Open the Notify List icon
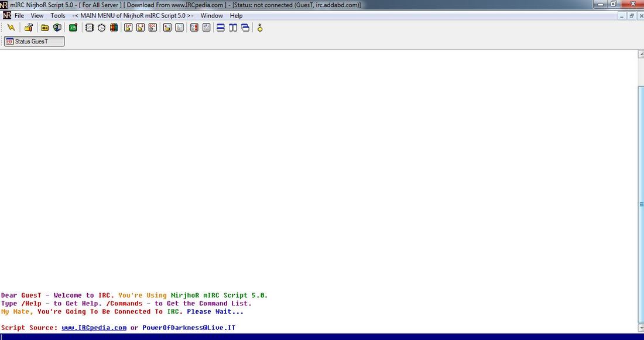The height and width of the screenshot is (340, 644). tap(194, 28)
